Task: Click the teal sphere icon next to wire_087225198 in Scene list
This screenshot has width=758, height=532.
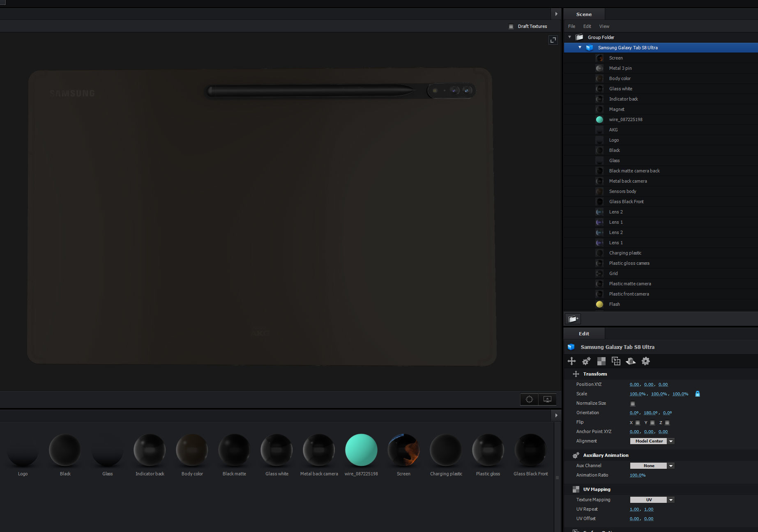Action: point(599,119)
